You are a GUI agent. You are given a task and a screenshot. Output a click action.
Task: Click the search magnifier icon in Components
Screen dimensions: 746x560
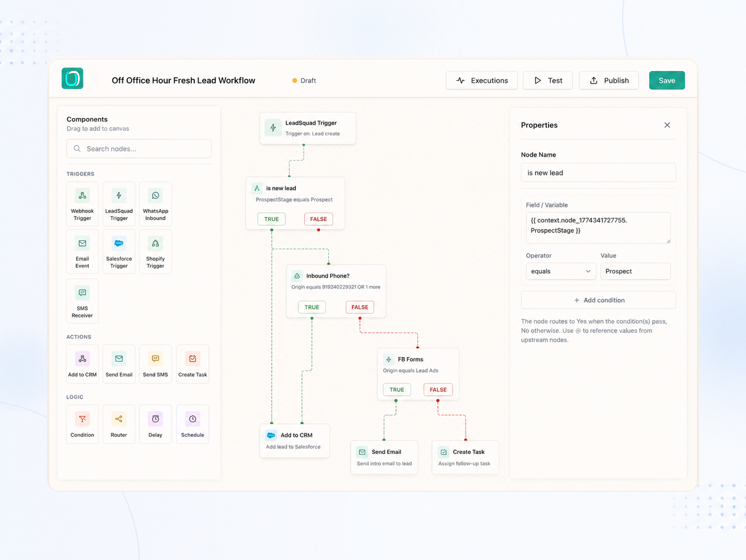tap(77, 149)
